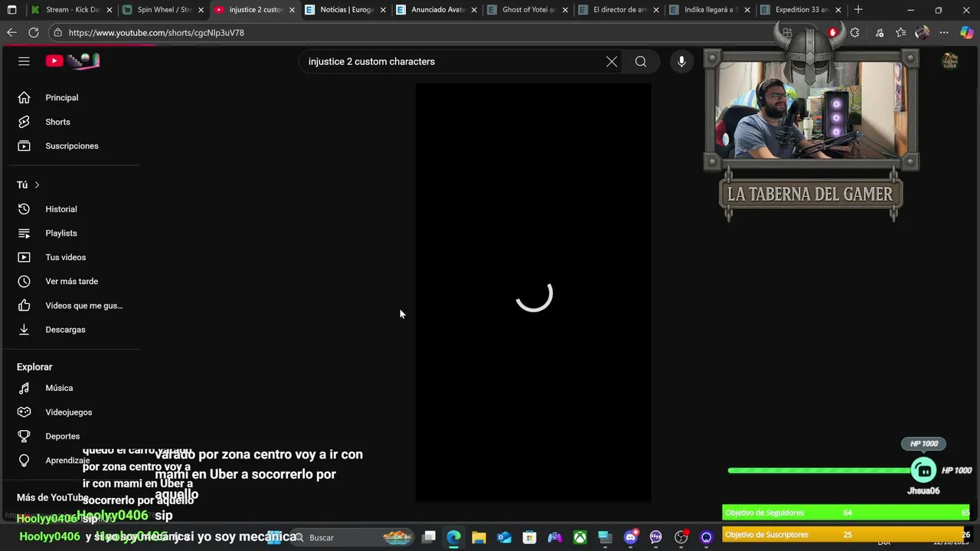Switch to the Stream - Kick Dashboard tab
The height and width of the screenshot is (551, 980).
pyautogui.click(x=72, y=10)
